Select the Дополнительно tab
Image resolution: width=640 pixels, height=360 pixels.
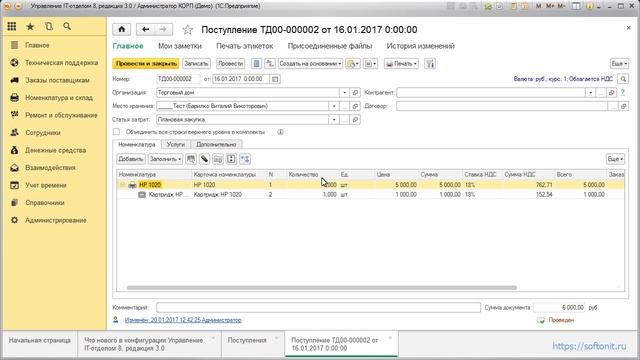pos(216,144)
